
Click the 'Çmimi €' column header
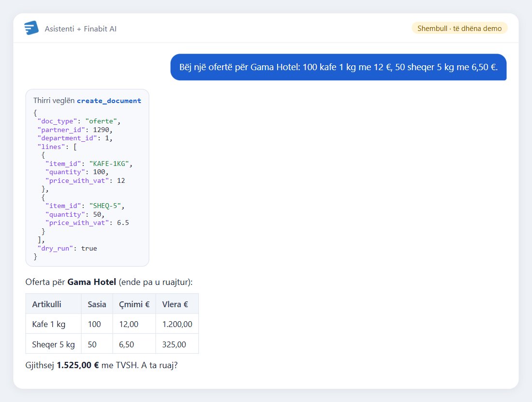[x=134, y=304]
